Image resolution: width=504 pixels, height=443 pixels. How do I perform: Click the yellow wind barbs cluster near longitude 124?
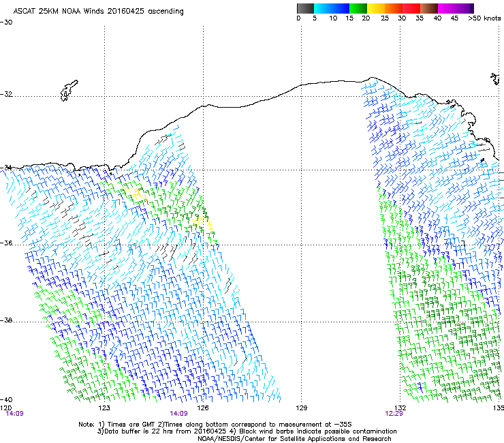click(136, 194)
